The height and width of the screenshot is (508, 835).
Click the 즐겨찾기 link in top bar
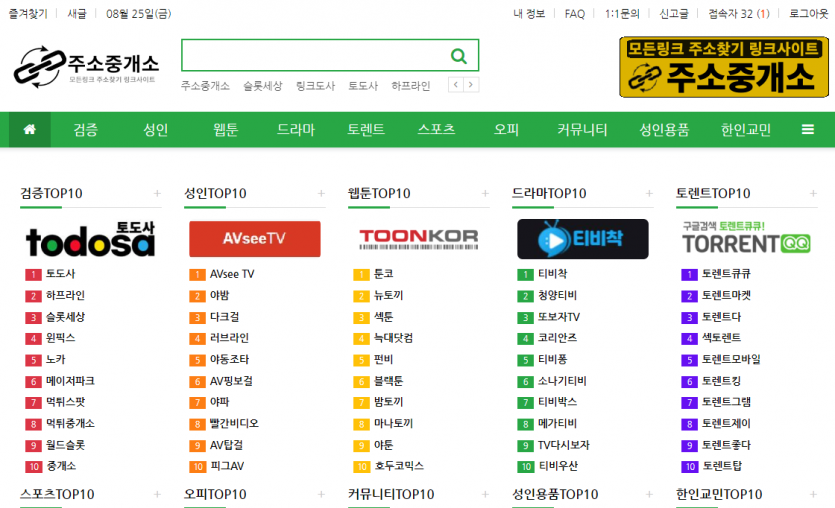point(28,14)
